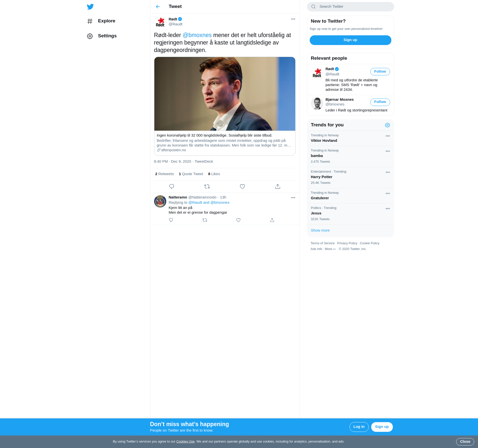Screen dimensions: 478x448
Task: Open the Harry Potter trend
Action: pos(351,178)
